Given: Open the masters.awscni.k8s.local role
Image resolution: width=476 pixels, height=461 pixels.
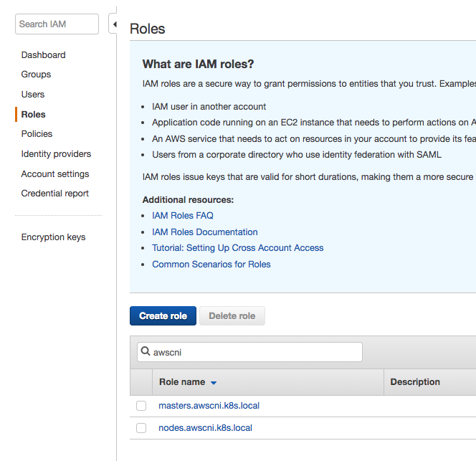Looking at the screenshot, I should [x=209, y=406].
